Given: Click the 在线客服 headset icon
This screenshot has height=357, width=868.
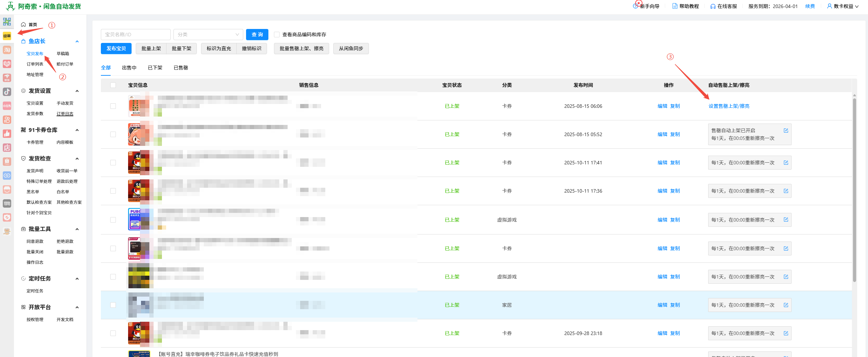Looking at the screenshot, I should click(713, 6).
